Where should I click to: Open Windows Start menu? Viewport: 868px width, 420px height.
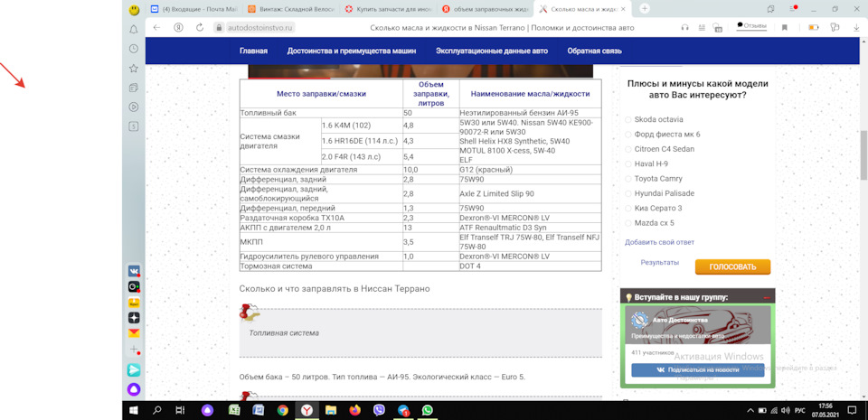[x=134, y=411]
